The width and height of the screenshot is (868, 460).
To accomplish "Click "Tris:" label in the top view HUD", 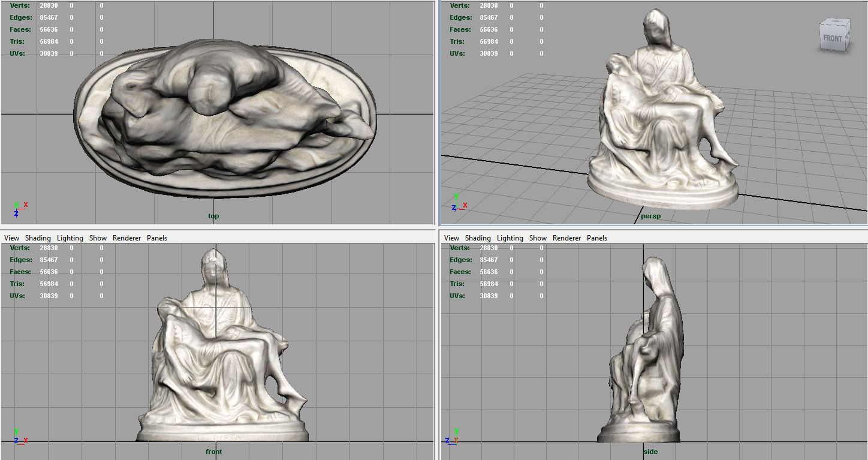I will [x=18, y=41].
